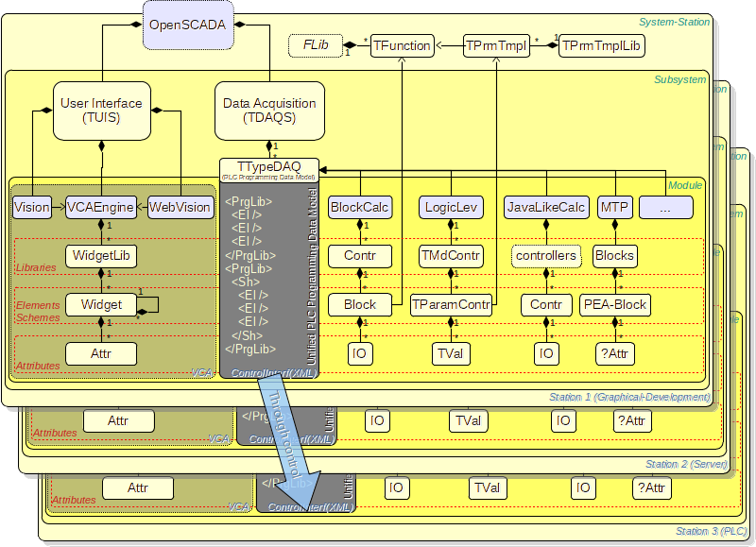Click the WebVision module box
The image size is (756, 547).
point(180,207)
